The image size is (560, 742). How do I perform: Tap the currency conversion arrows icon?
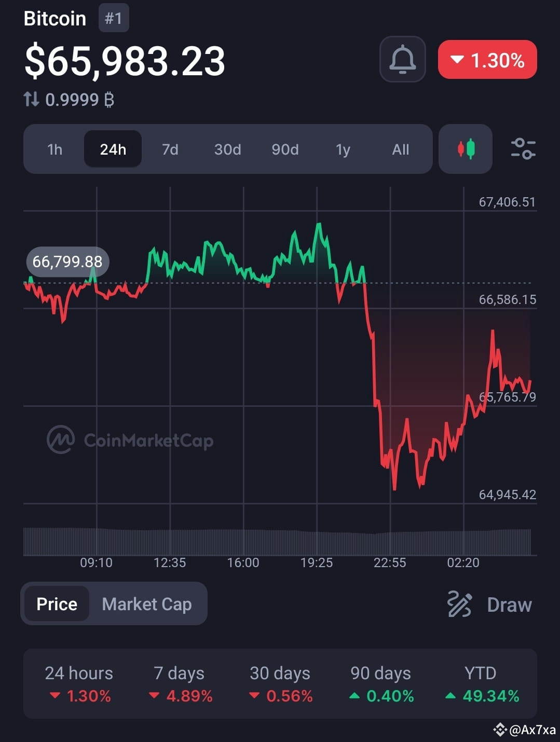coord(31,99)
